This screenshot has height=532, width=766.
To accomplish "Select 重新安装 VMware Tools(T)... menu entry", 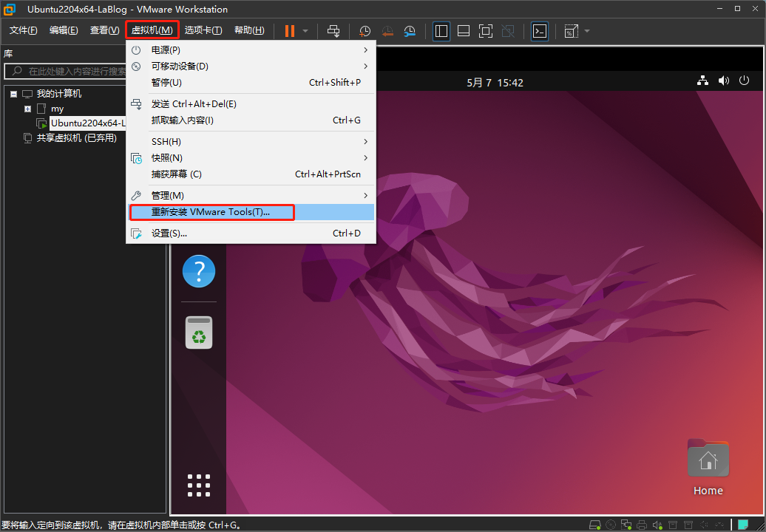I will point(251,212).
